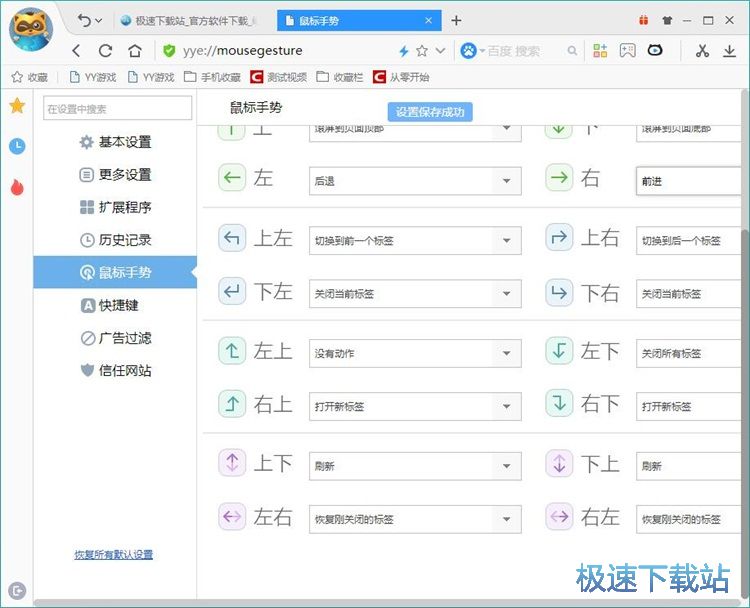Click the collapse sidebar icon at bottom left

[17, 591]
